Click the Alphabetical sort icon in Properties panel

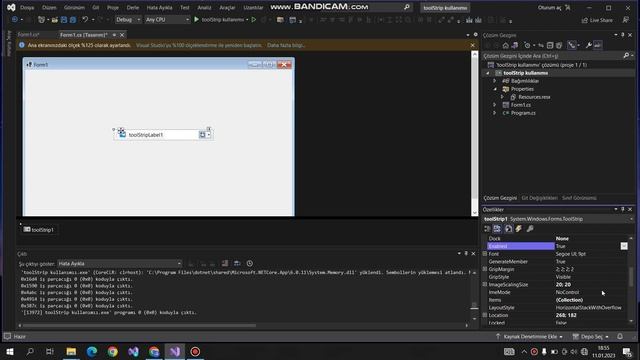(497, 229)
